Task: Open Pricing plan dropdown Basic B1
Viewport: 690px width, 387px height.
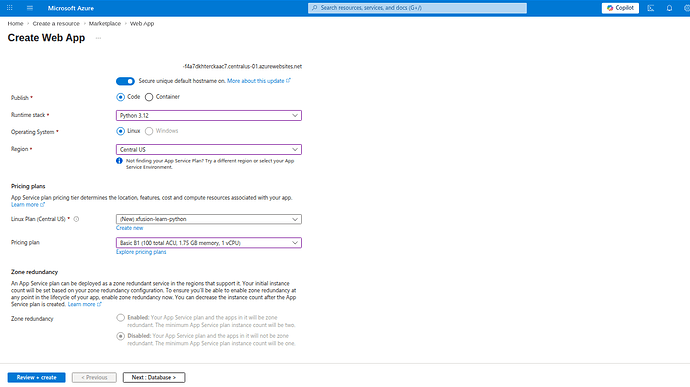Action: [209, 243]
